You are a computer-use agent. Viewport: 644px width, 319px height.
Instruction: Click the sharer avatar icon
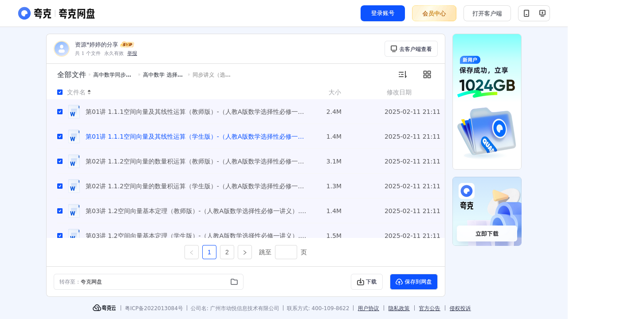[x=62, y=49]
